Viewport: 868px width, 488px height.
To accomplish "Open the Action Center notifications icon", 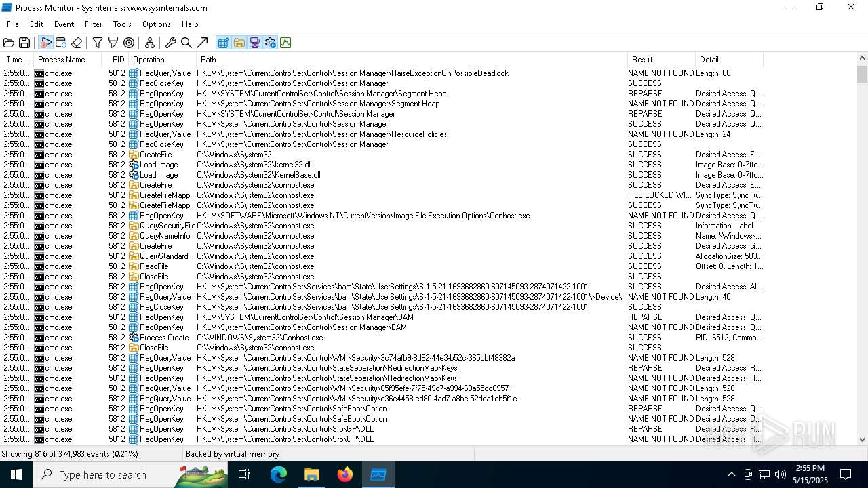I will (x=846, y=474).
